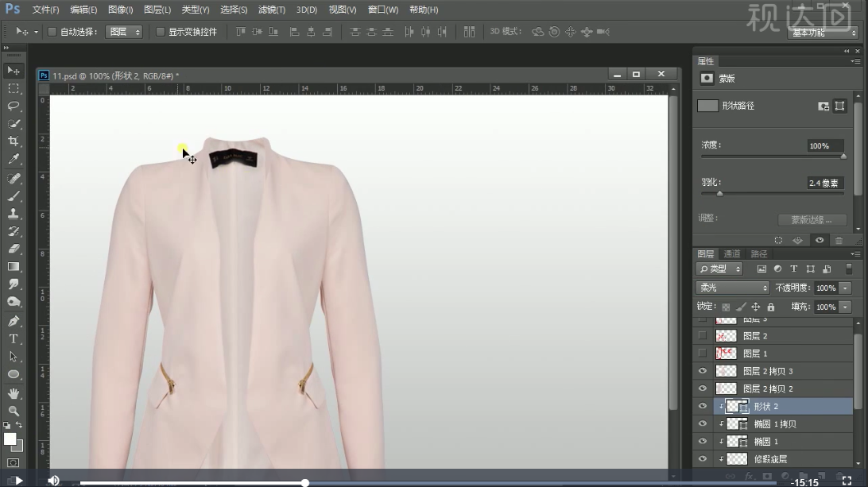Select the Clone Stamp tool

click(x=14, y=214)
